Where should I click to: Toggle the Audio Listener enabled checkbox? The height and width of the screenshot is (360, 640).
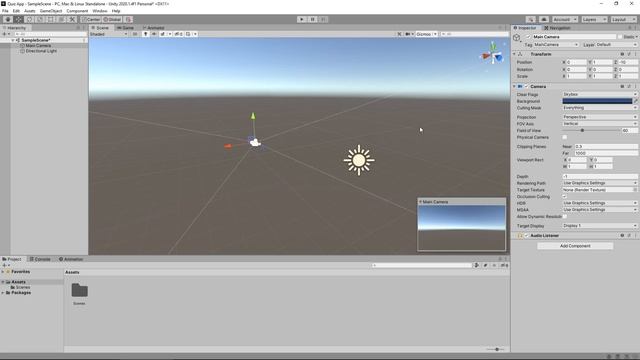tap(527, 236)
